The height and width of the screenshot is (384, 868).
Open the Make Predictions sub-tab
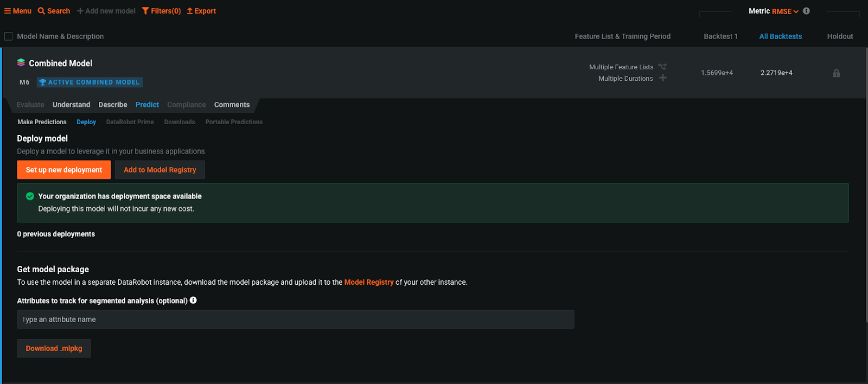pyautogui.click(x=42, y=122)
